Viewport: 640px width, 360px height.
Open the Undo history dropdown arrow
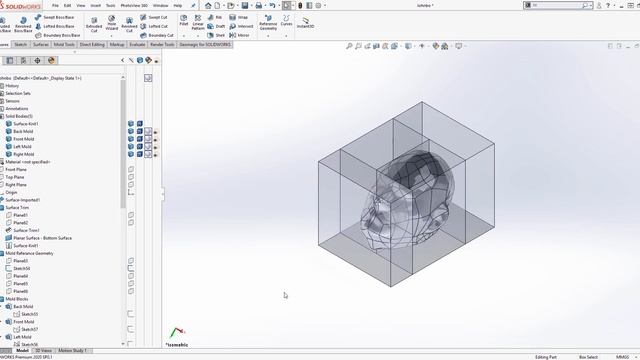[278, 6]
